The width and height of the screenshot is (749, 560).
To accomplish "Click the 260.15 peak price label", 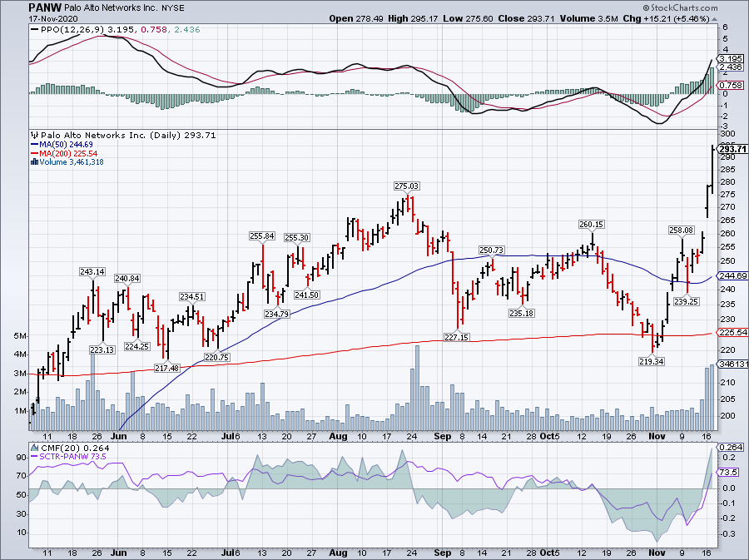I will click(x=592, y=224).
